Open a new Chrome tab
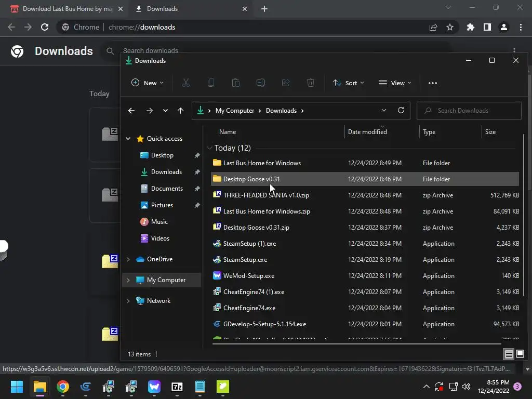The width and height of the screenshot is (532, 399). coord(264,9)
